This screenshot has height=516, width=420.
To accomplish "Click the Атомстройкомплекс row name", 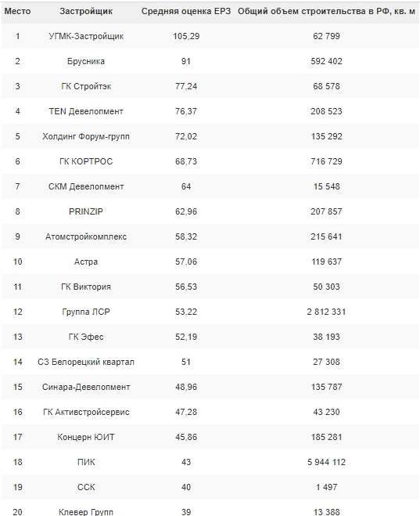I will pyautogui.click(x=86, y=236).
